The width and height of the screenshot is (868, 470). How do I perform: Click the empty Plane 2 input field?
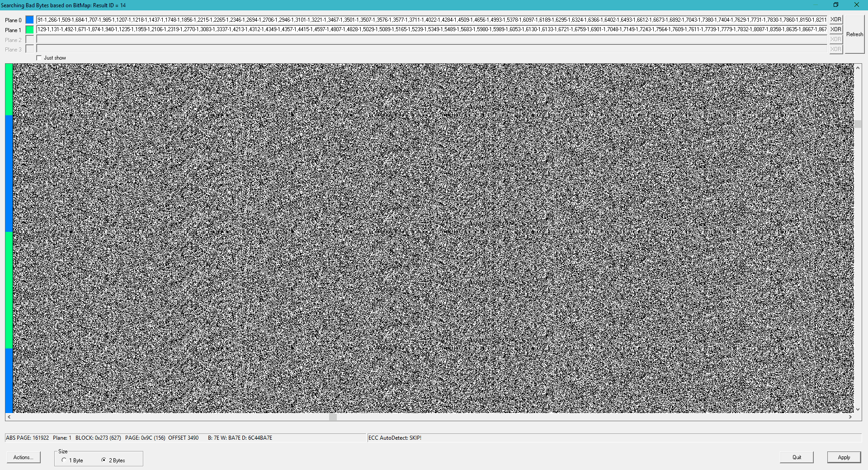tap(432, 39)
